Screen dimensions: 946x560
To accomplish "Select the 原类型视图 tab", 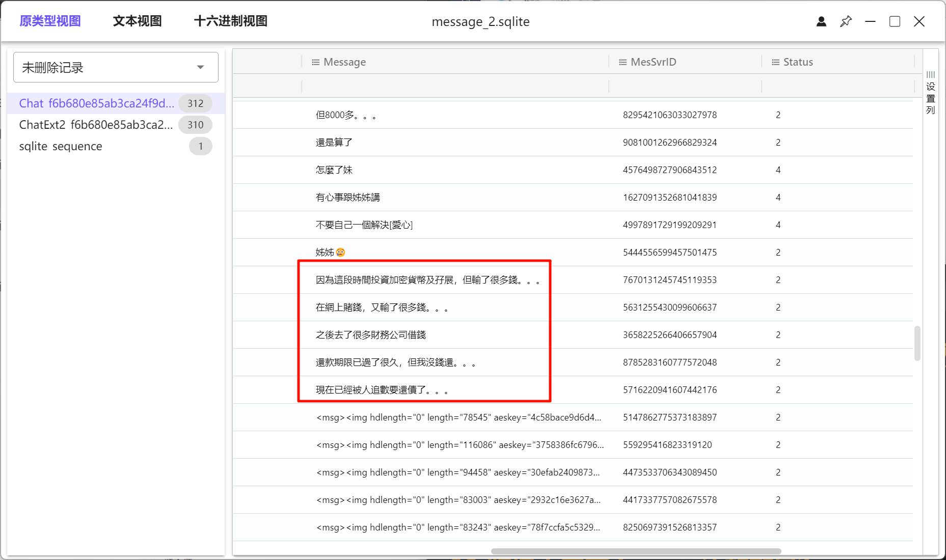I will pos(50,21).
